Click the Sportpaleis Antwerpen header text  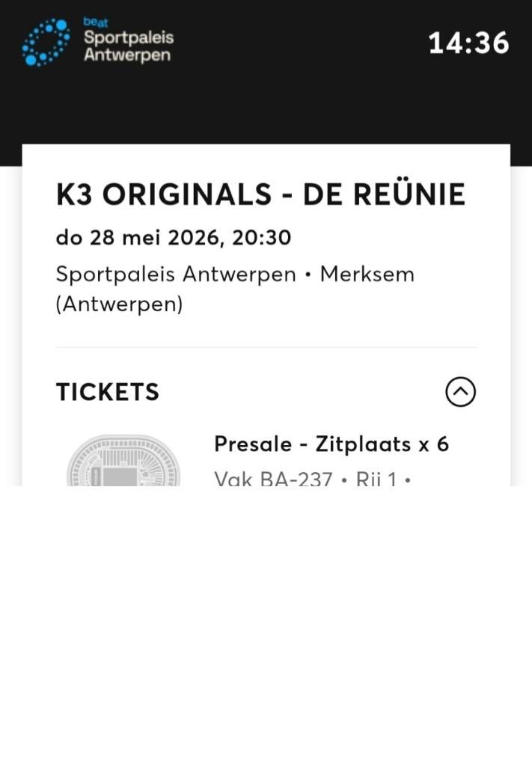click(x=128, y=46)
